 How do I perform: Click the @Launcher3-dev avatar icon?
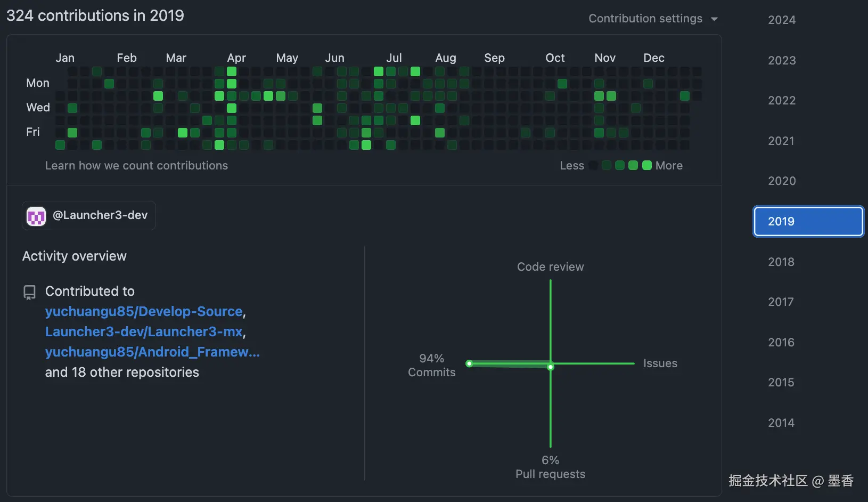pyautogui.click(x=36, y=215)
